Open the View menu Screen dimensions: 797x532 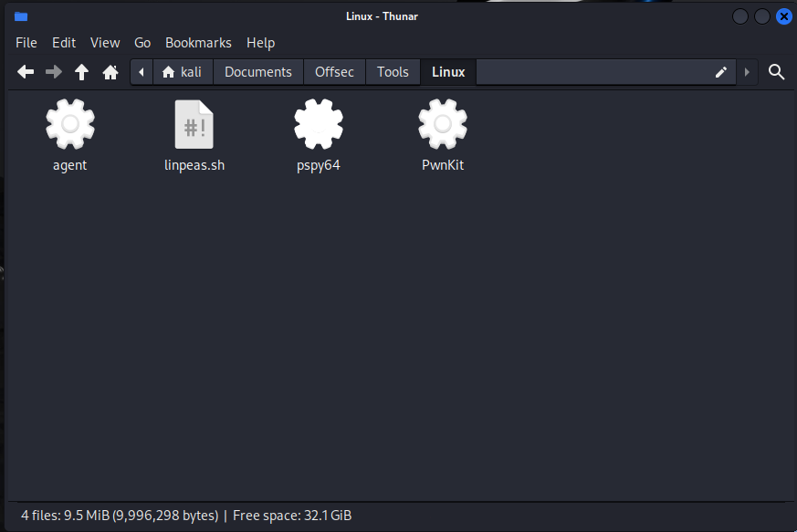click(x=105, y=43)
